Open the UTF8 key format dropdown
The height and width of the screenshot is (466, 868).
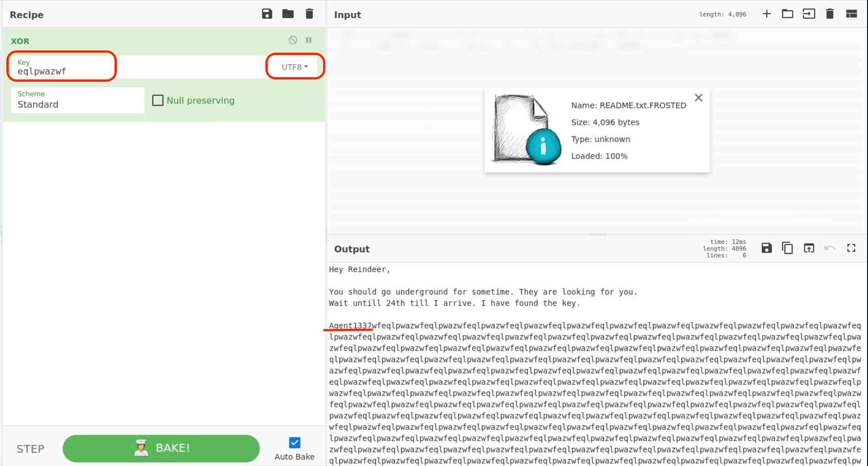pyautogui.click(x=294, y=67)
